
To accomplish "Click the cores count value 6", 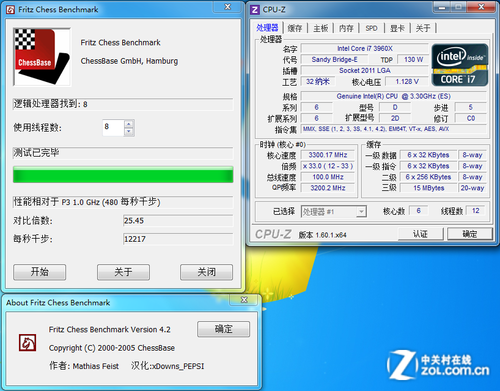I will pyautogui.click(x=418, y=211).
